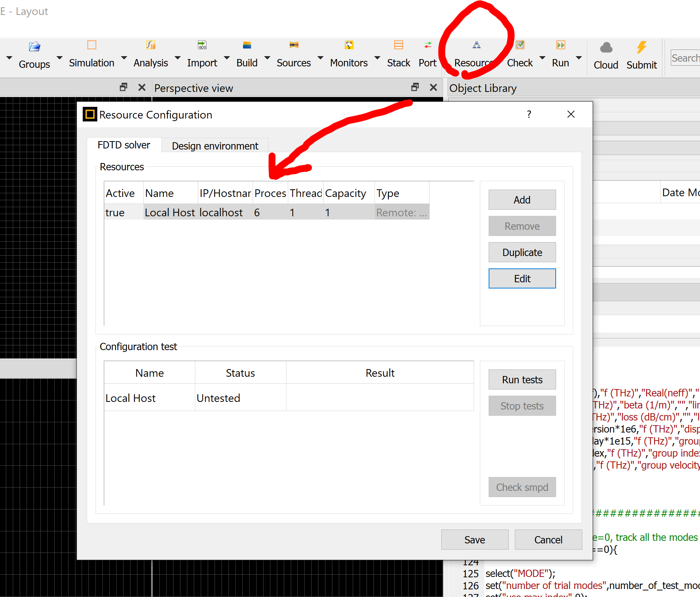Click the Monitors toolbar icon
700x597 pixels.
tap(349, 45)
